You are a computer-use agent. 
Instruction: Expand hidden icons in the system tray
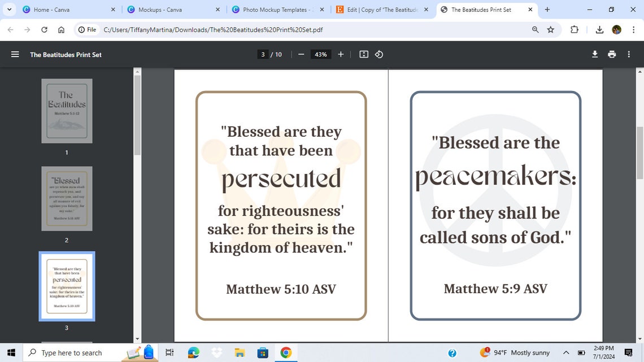click(x=565, y=352)
